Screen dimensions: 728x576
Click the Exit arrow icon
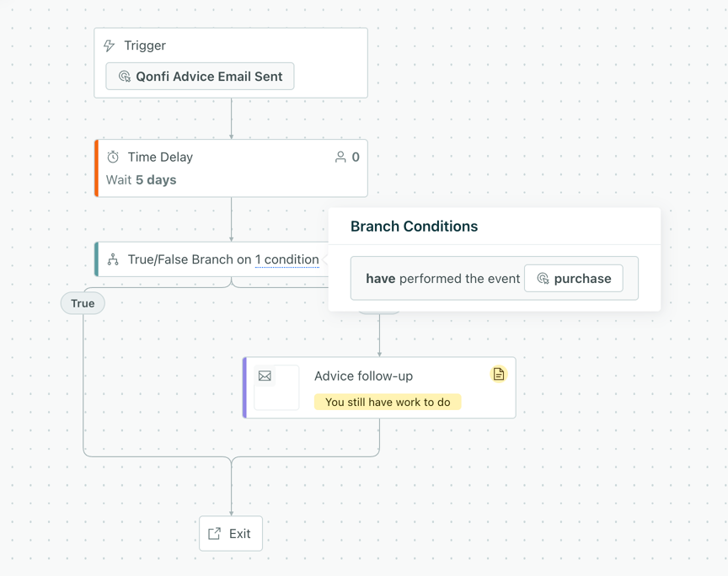(x=214, y=534)
